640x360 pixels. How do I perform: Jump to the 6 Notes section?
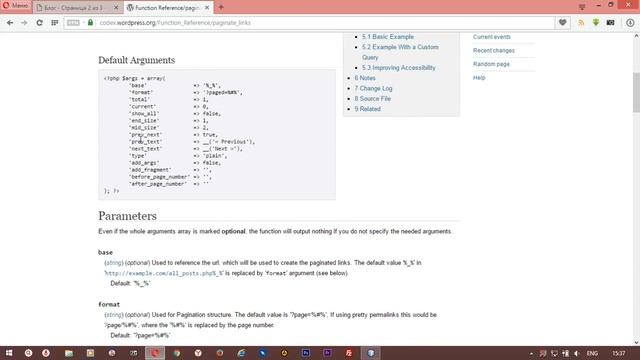365,78
